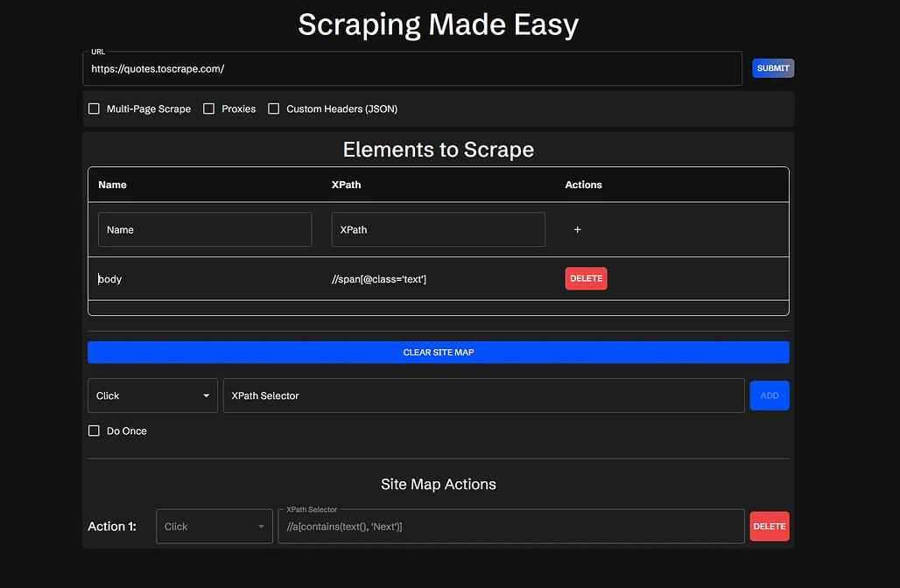Focus the XPath Selector field beside ADD
The height and width of the screenshot is (588, 900).
point(483,395)
